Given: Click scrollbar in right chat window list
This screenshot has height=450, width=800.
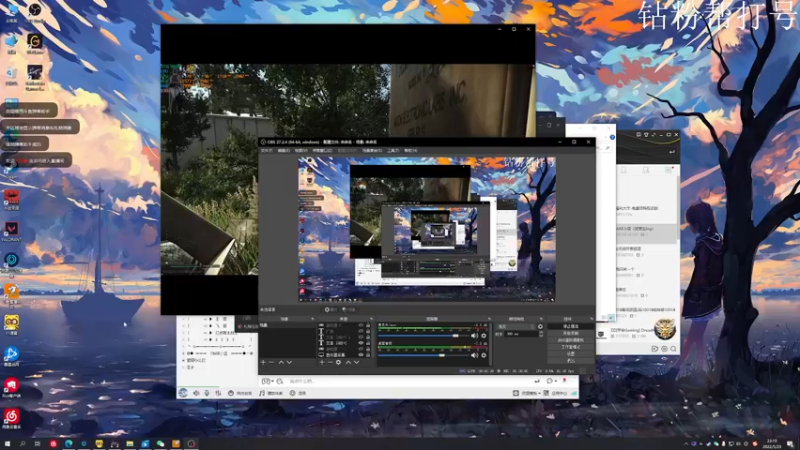Looking at the screenshot, I should point(678,209).
